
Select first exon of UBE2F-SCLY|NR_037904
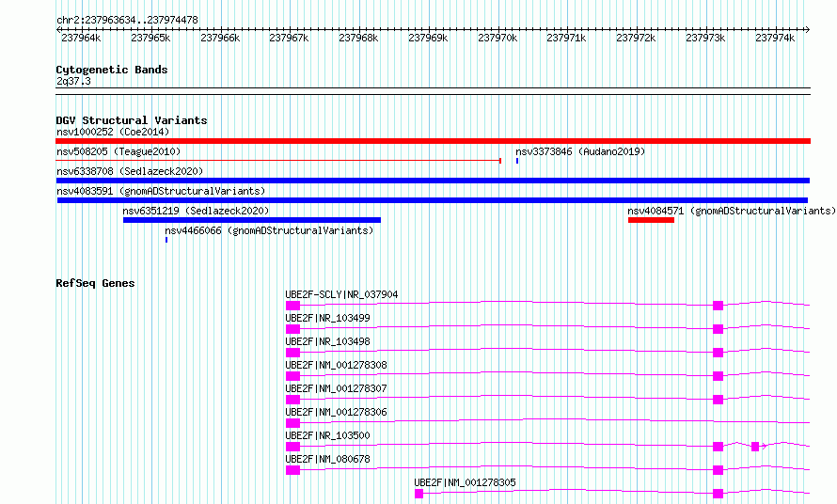click(293, 306)
